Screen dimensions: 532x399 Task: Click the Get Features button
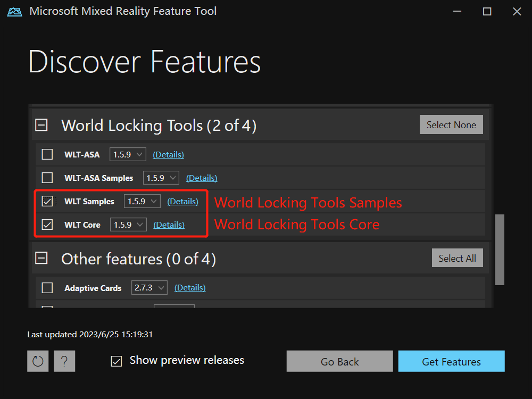coord(451,361)
